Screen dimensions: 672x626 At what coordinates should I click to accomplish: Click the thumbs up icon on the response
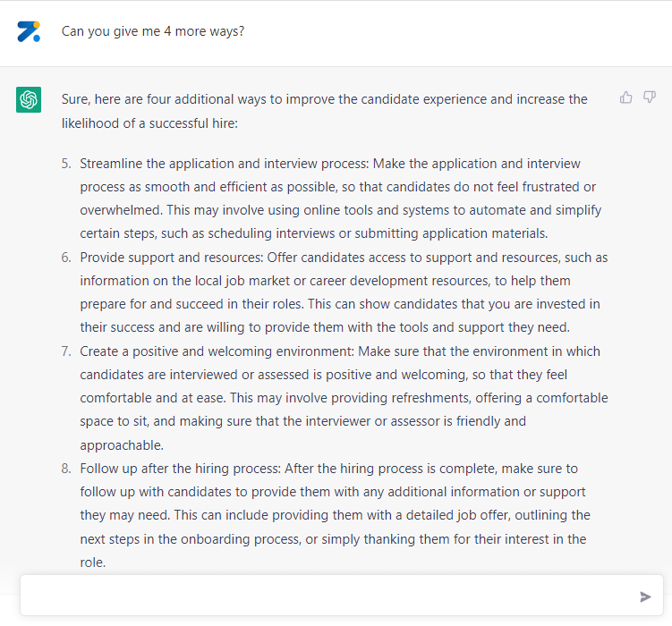pos(625,97)
